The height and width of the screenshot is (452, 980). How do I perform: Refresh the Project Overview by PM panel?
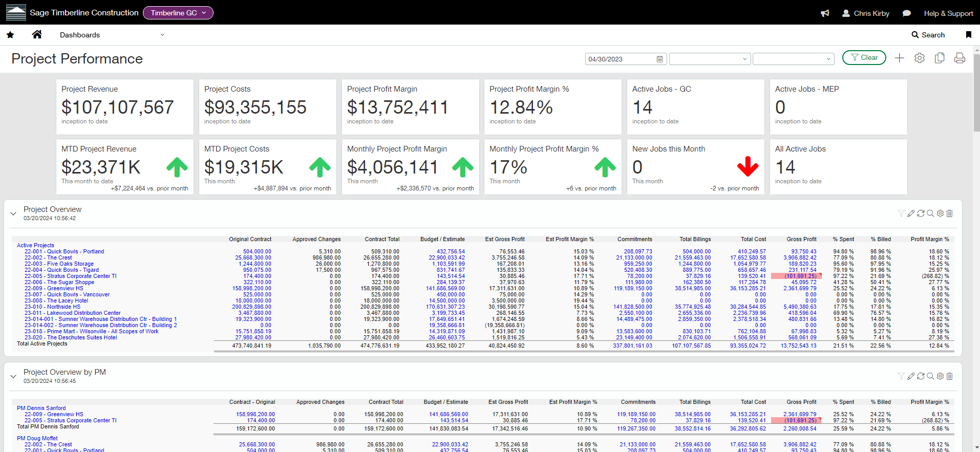921,376
